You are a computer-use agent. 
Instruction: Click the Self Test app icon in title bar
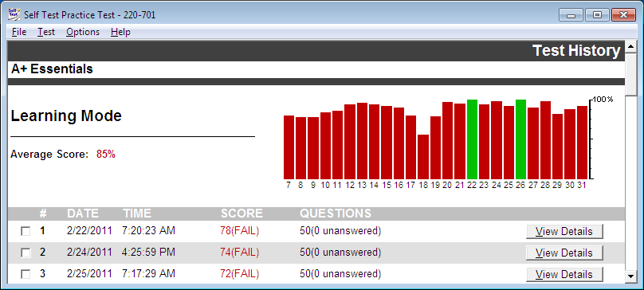click(14, 14)
